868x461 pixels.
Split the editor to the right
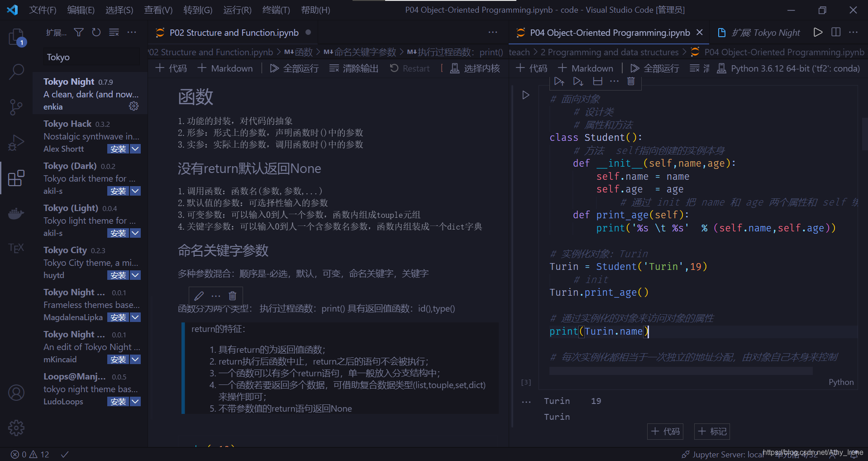[836, 32]
